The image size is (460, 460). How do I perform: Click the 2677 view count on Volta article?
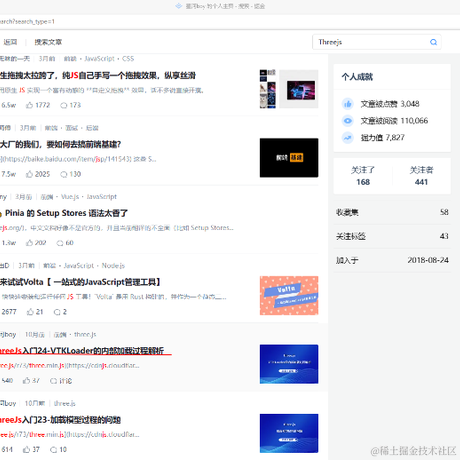[x=9, y=312]
